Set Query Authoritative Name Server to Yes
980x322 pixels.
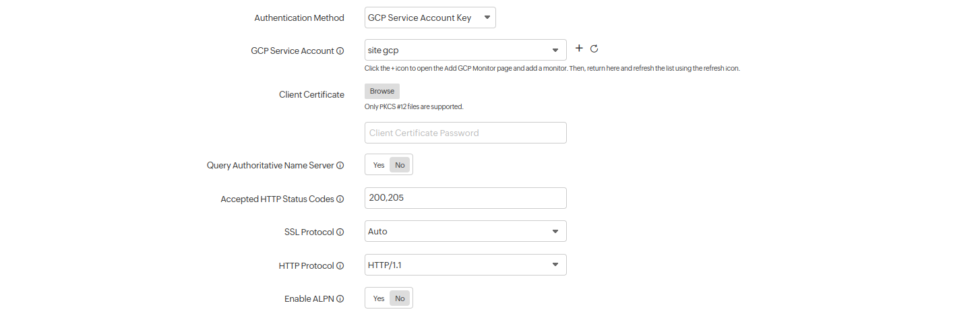pyautogui.click(x=379, y=165)
